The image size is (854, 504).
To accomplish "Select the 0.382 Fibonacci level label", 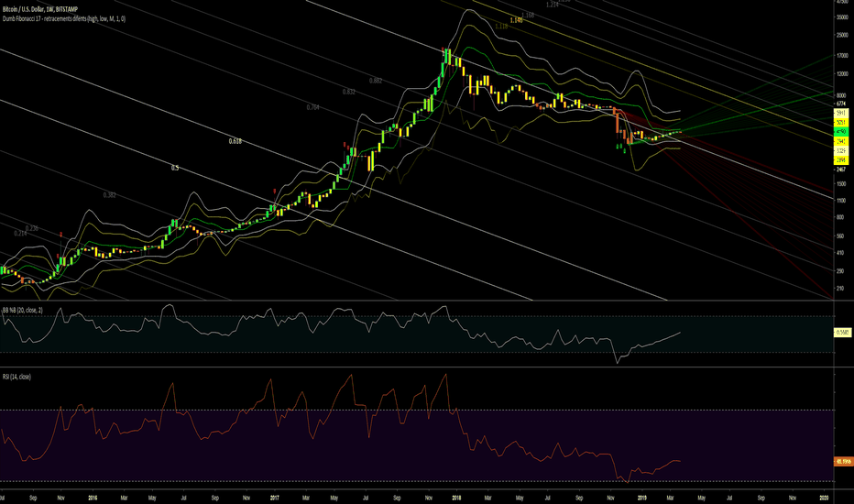I will click(x=109, y=194).
